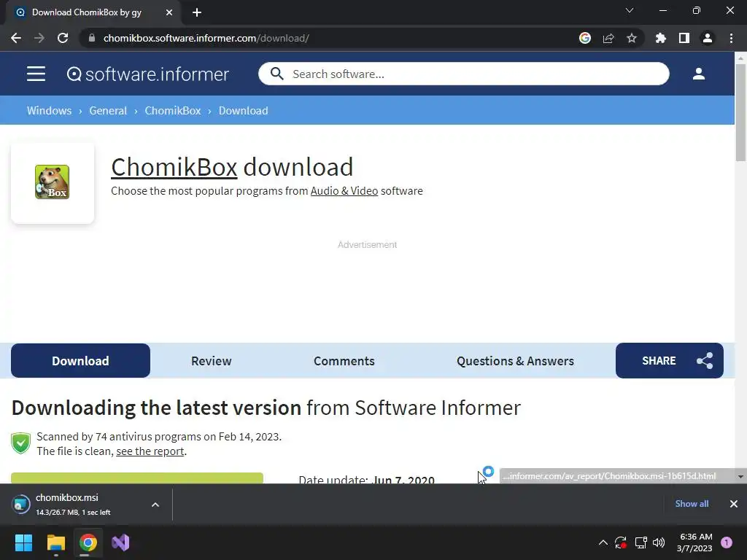The height and width of the screenshot is (560, 747).
Task: Open the volume tray icon
Action: 659,542
